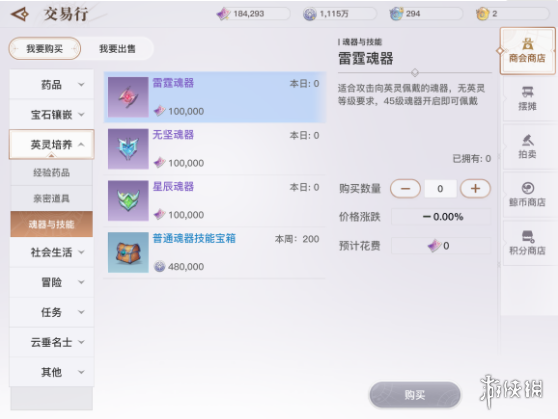
Task: Switch to 我要出售 mode
Action: (117, 48)
